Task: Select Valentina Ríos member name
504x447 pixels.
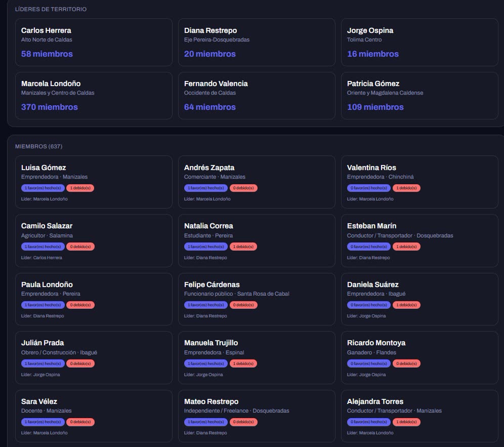Action: pyautogui.click(x=371, y=167)
